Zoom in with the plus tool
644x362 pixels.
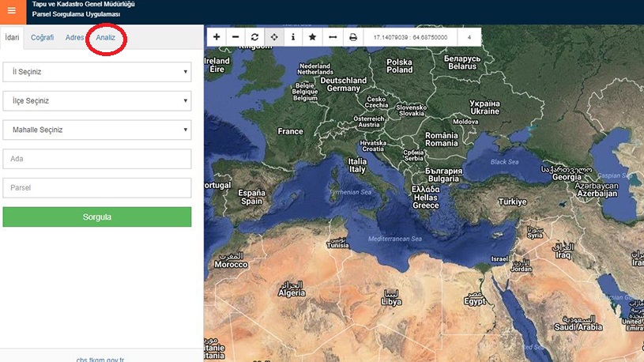point(217,37)
